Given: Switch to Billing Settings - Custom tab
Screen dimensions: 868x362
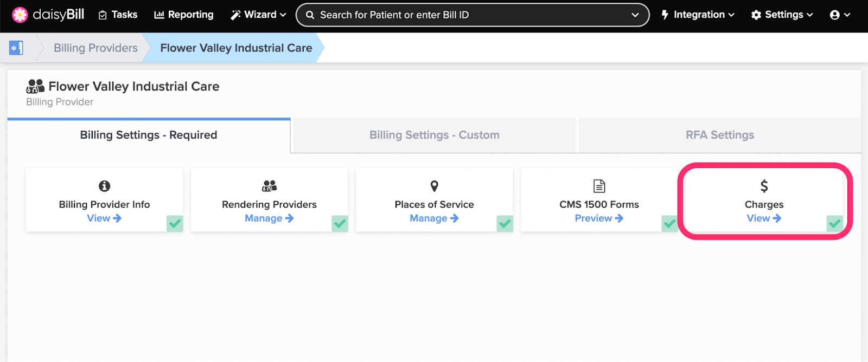Looking at the screenshot, I should tap(435, 135).
